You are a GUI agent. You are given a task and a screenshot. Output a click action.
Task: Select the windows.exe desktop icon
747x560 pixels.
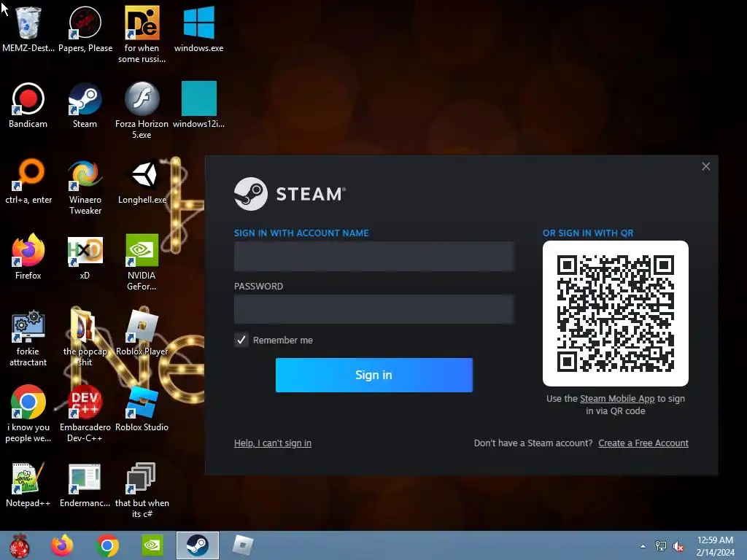[198, 28]
